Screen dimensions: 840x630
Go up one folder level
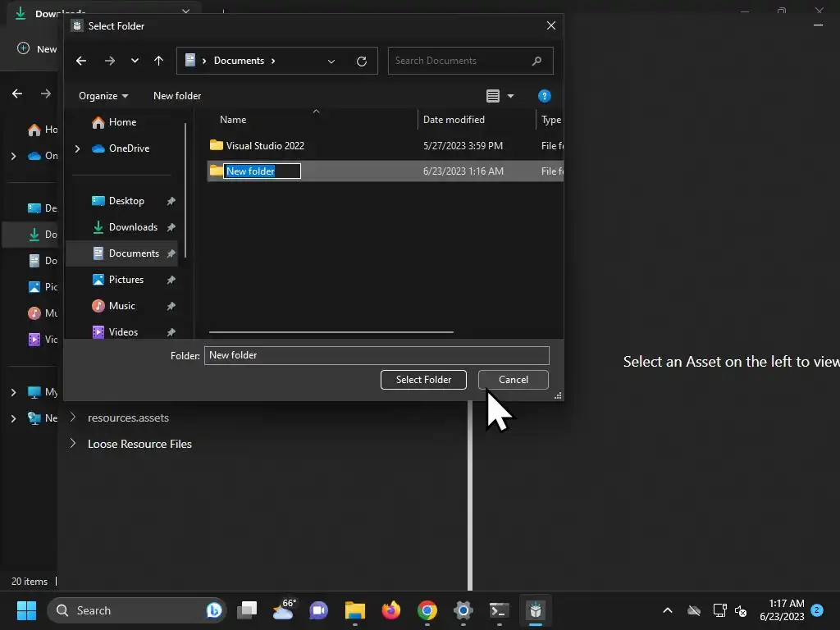click(x=158, y=61)
